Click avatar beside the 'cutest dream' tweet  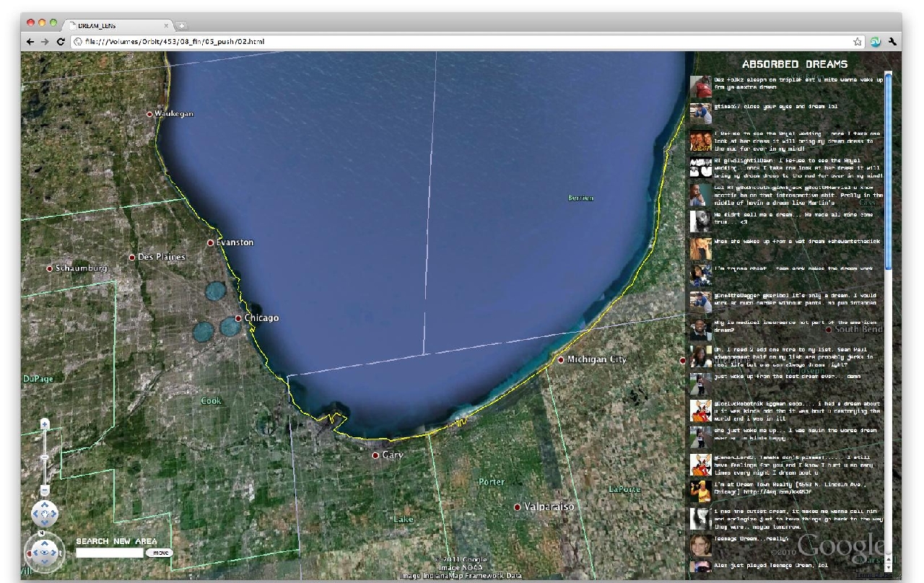(x=700, y=518)
